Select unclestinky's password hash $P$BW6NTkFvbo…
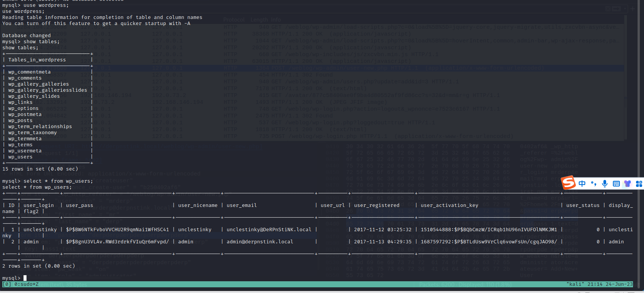The image size is (644, 293). click(118, 230)
